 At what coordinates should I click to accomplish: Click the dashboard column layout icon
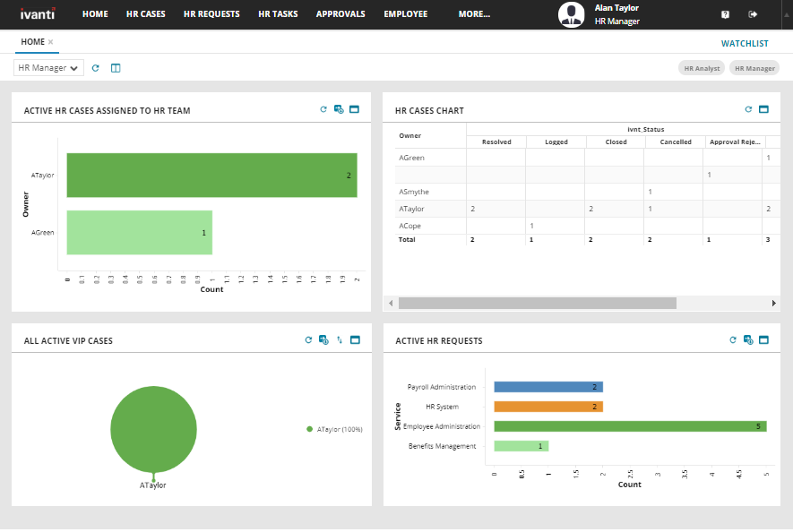pyautogui.click(x=116, y=68)
